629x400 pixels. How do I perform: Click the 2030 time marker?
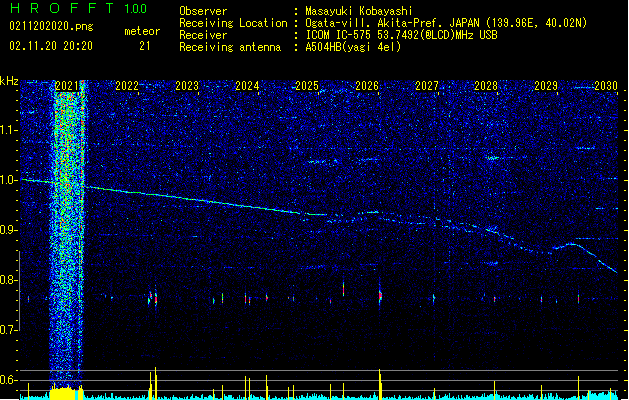pos(606,86)
